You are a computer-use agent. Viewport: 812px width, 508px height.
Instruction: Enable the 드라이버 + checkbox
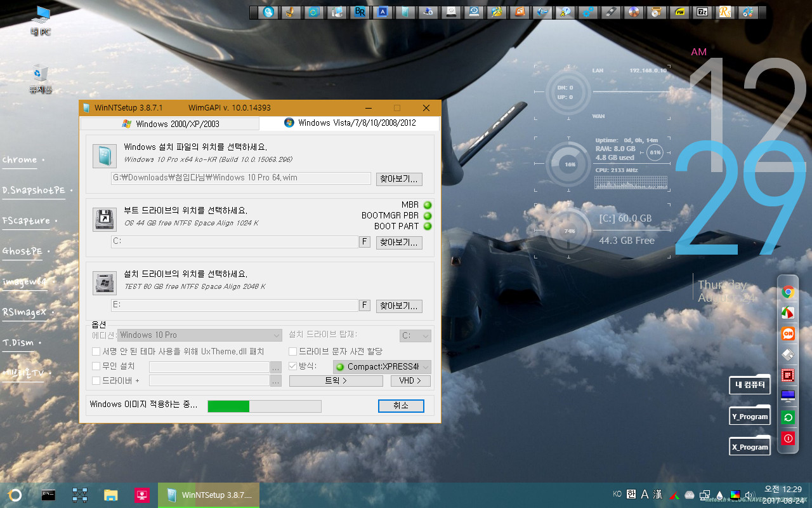pyautogui.click(x=96, y=380)
